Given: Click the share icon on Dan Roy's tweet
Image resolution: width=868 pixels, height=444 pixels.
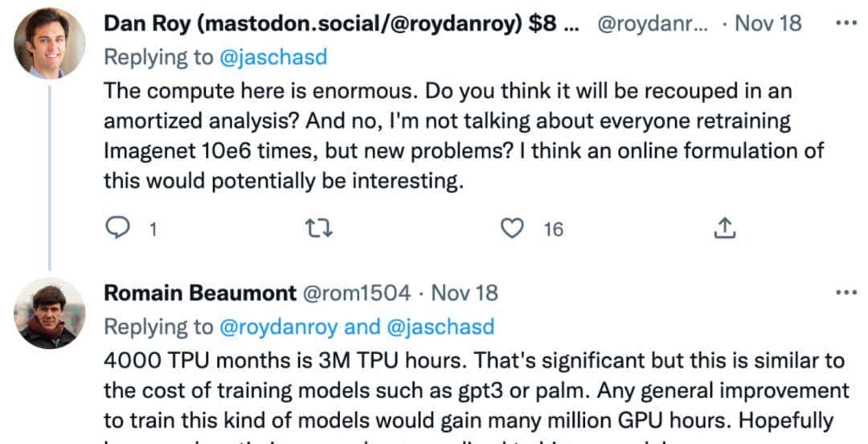Looking at the screenshot, I should pos(724,229).
